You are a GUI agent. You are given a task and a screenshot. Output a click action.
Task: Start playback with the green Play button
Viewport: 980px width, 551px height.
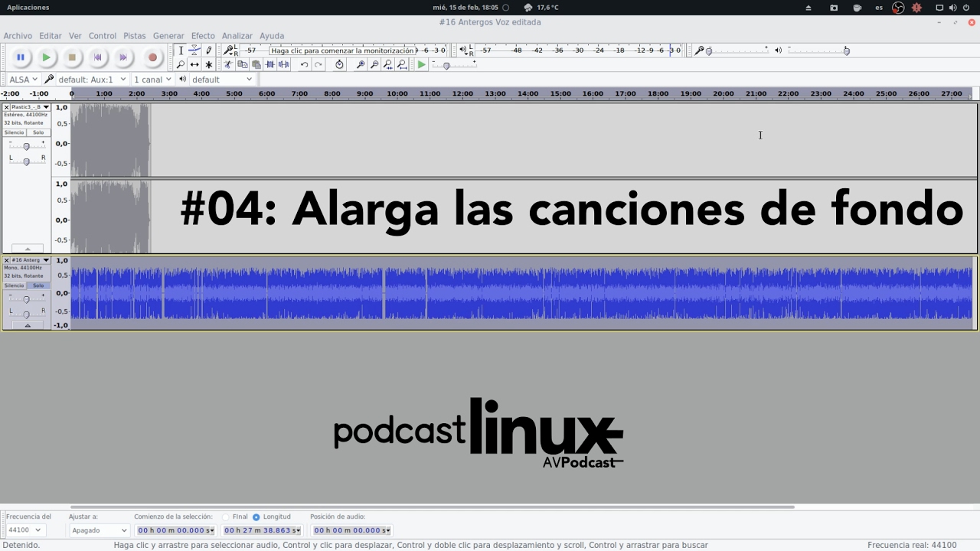click(x=46, y=57)
